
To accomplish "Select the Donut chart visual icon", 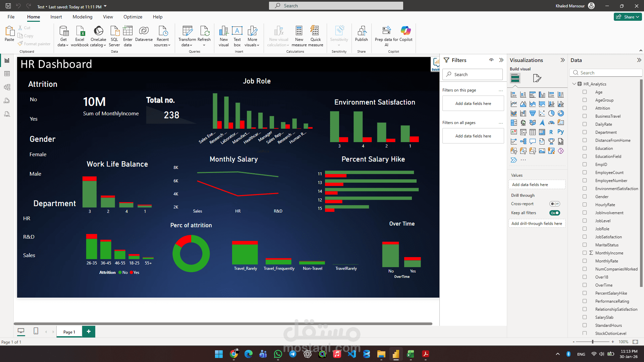I will coord(560,113).
